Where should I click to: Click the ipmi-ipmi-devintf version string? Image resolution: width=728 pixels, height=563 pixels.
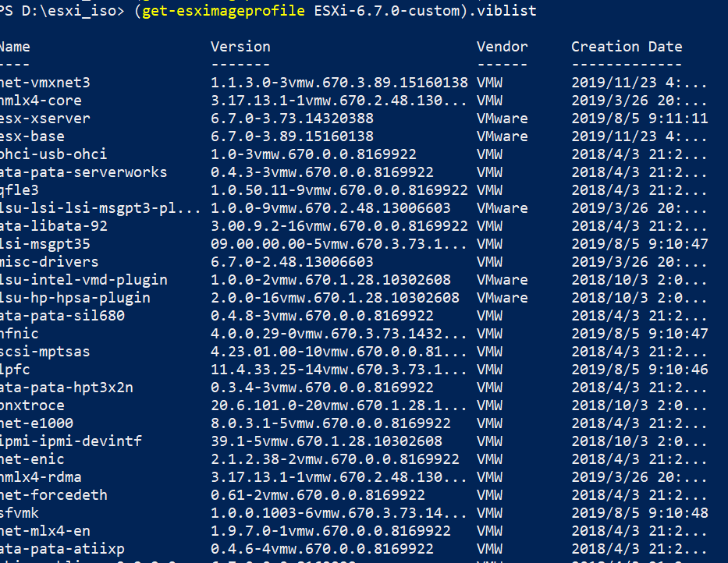pos(326,441)
